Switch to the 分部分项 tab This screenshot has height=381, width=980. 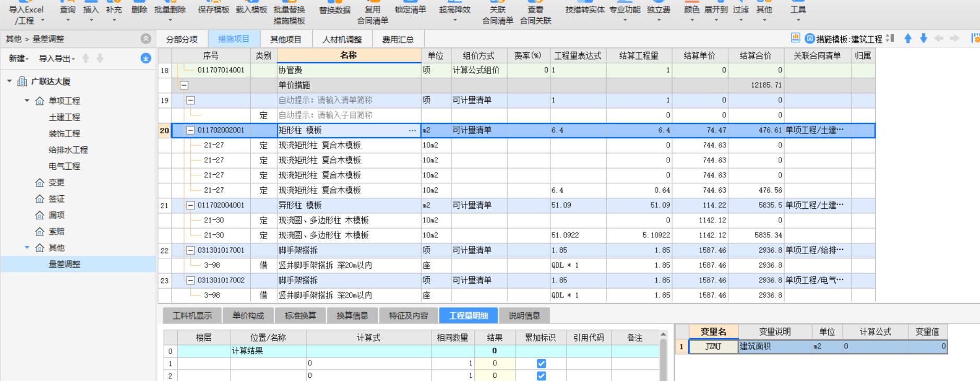[x=182, y=39]
